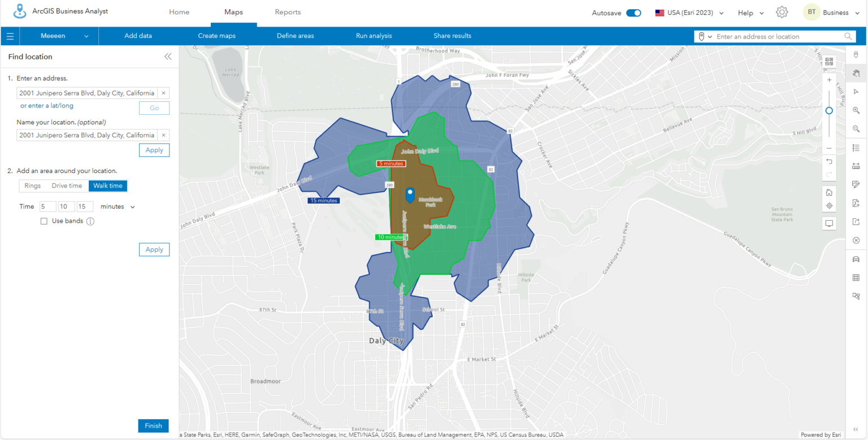Open the Meeeen project dropdown
This screenshot has width=868, height=440.
tap(59, 36)
